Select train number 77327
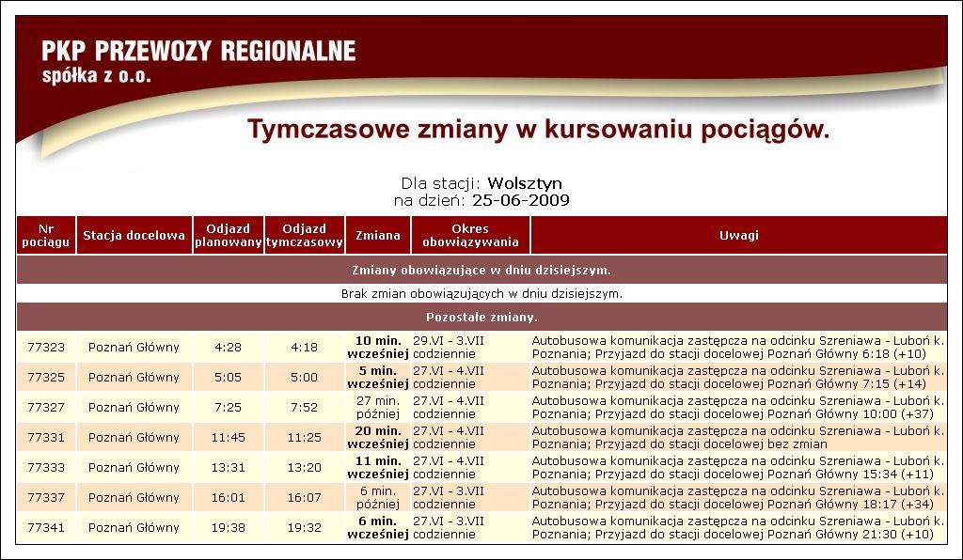963x560 pixels. pyautogui.click(x=46, y=407)
